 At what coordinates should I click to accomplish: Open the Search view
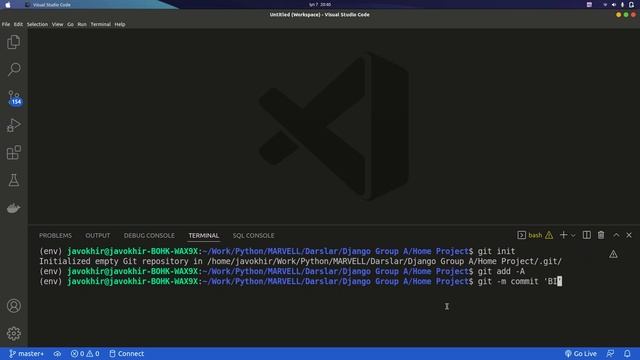[14, 69]
